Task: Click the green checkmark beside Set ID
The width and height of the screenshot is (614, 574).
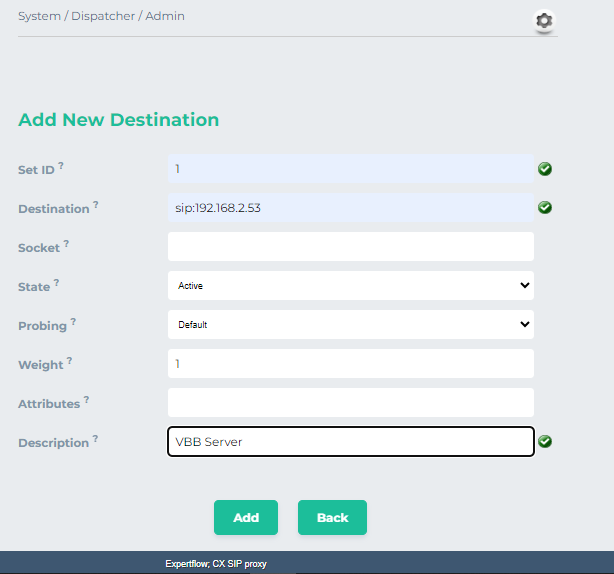Action: click(x=545, y=169)
